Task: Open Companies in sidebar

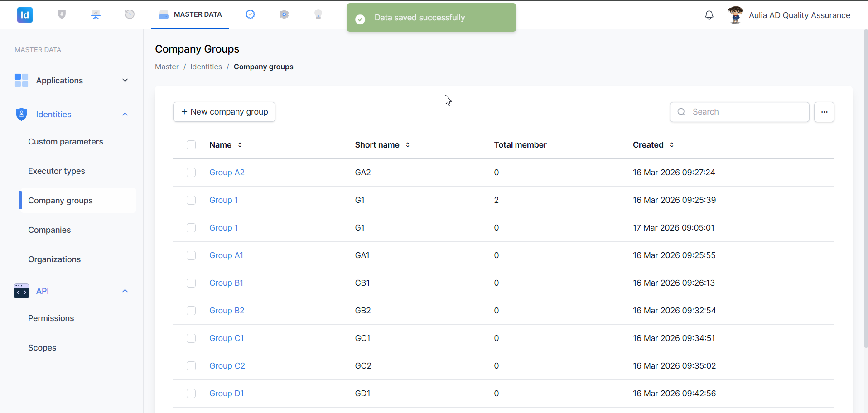Action: [x=49, y=230]
